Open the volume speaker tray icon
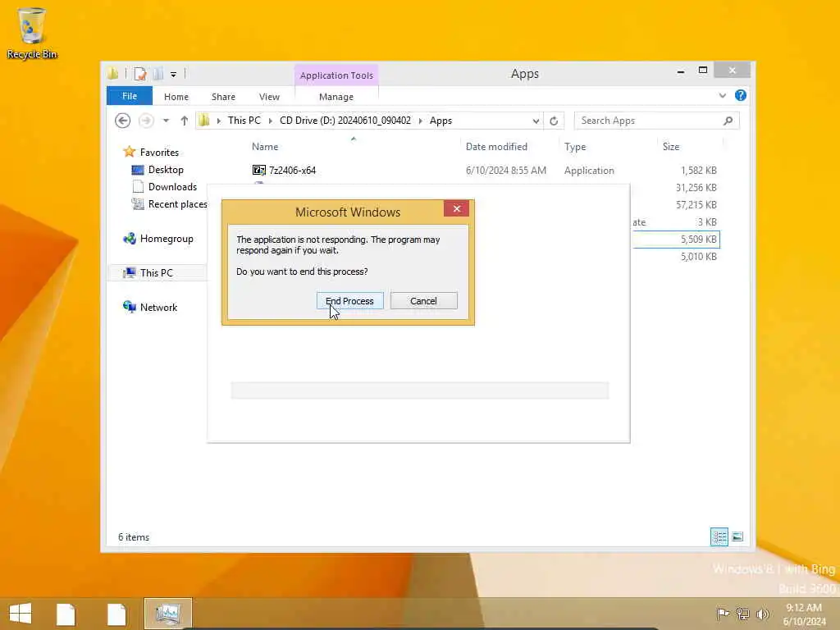Viewport: 840px width, 630px height. pos(762,614)
